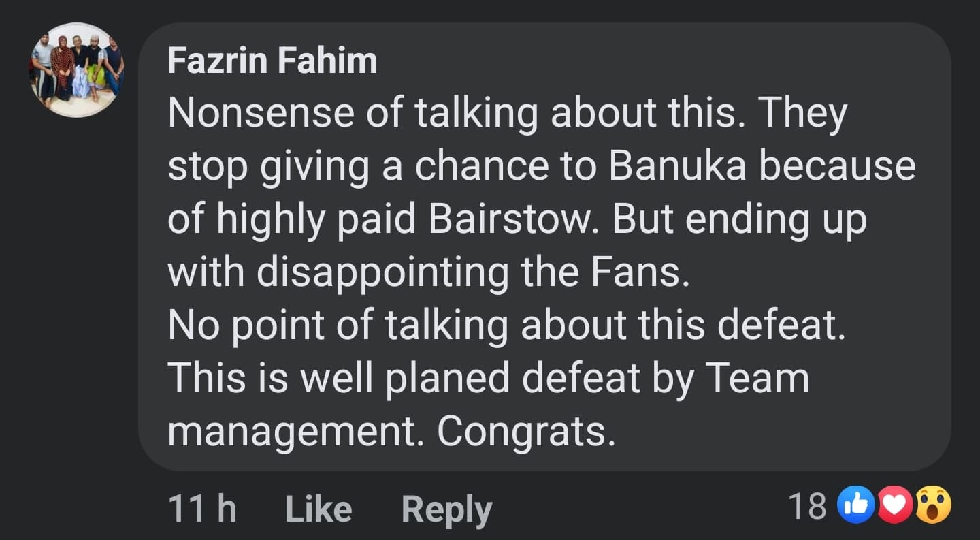Screen dimensions: 980x540
Task: Reply to Fazrin Fahim's comment
Action: [x=446, y=509]
